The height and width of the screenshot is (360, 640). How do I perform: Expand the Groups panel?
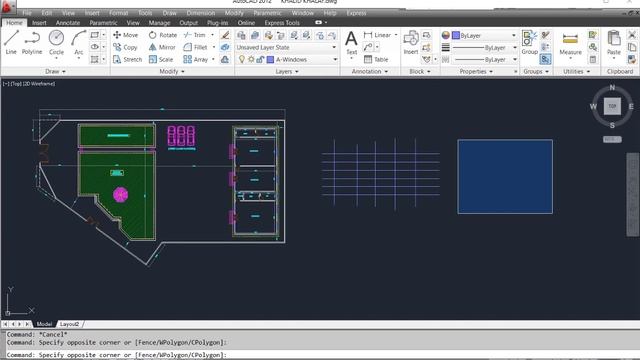click(x=536, y=71)
